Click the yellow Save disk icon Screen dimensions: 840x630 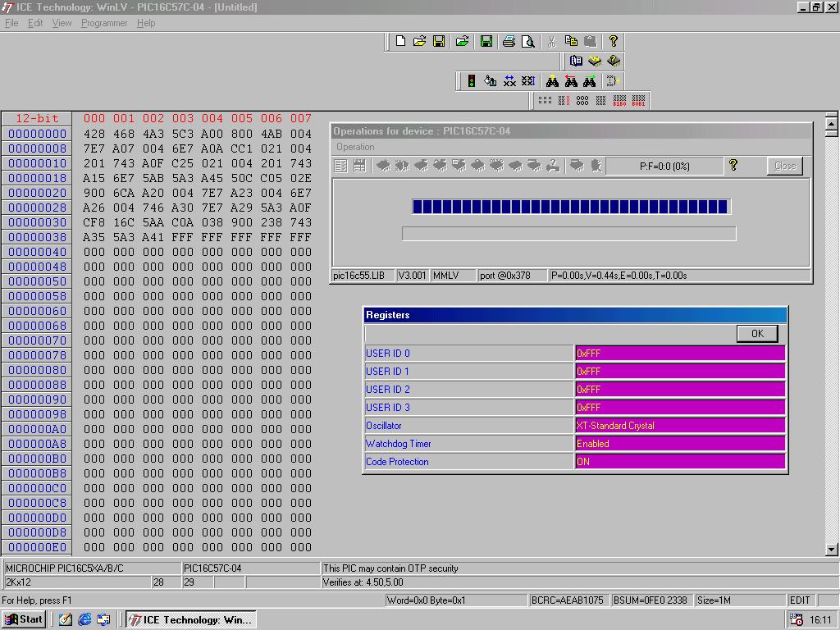(x=439, y=41)
